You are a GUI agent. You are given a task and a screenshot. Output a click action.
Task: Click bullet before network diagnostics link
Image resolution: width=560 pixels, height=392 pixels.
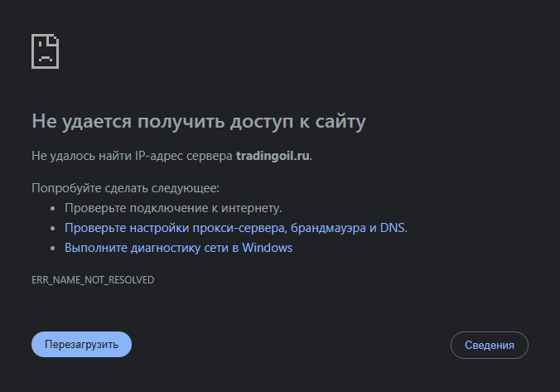point(53,248)
